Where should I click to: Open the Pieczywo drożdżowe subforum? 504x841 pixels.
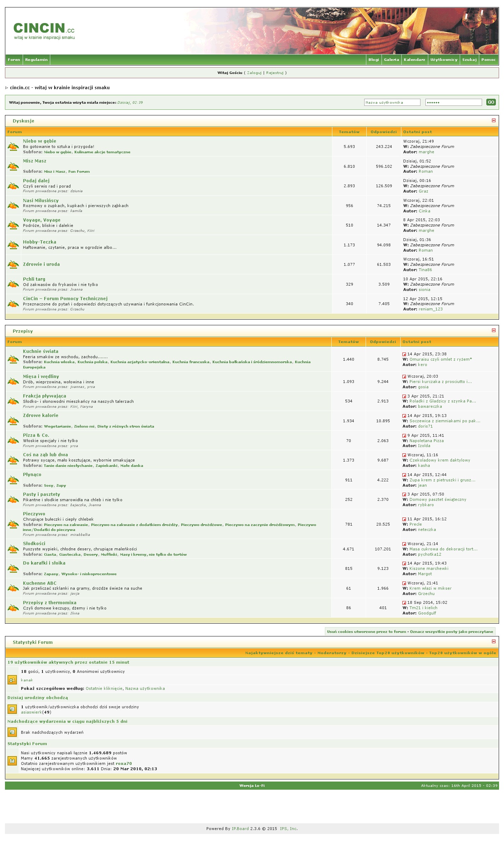pyautogui.click(x=202, y=525)
